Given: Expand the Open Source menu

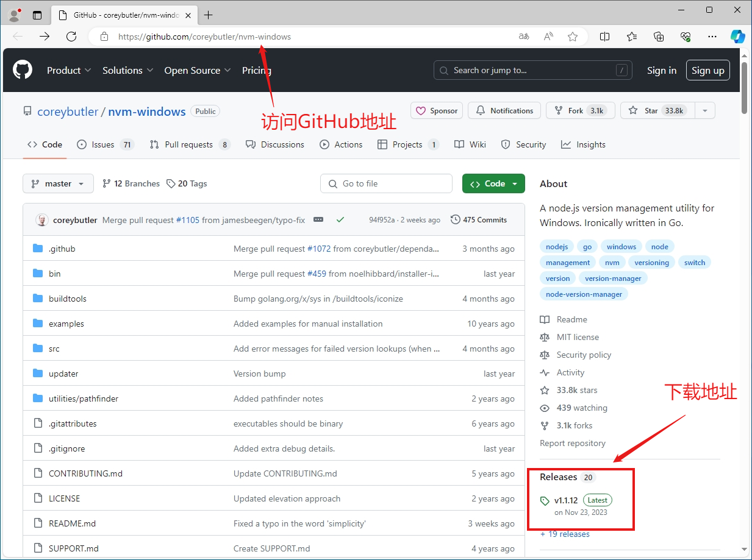Looking at the screenshot, I should tap(198, 70).
